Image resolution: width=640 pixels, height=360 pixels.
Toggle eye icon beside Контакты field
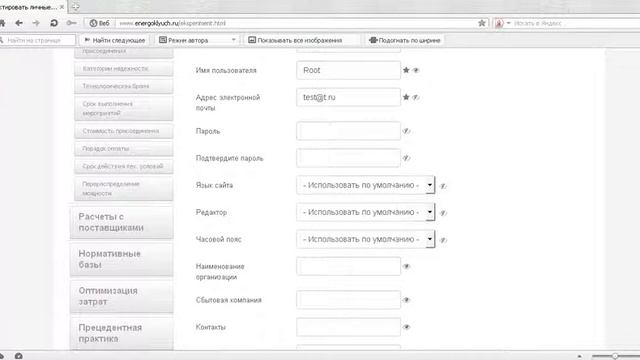(407, 327)
